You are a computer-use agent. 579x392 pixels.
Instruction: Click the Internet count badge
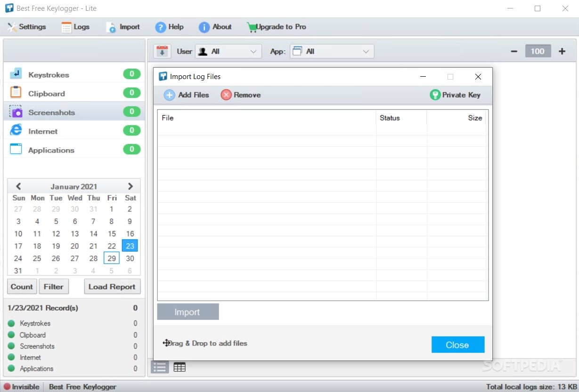(x=132, y=130)
